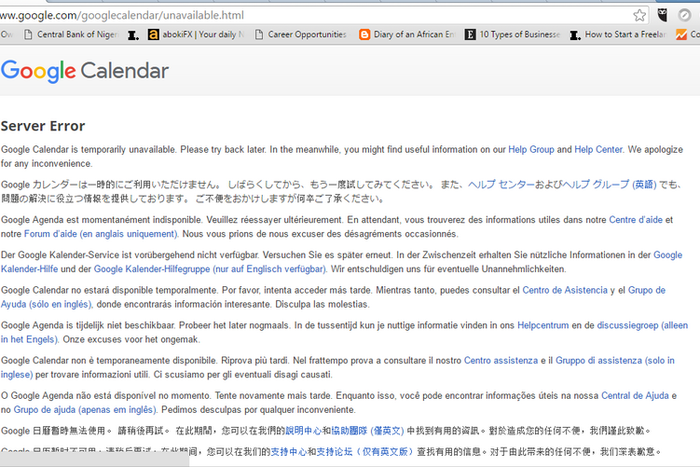Click the unlabeled bookmark icon before abokiFX
Viewport: 700px width, 467px height.
click(x=133, y=35)
